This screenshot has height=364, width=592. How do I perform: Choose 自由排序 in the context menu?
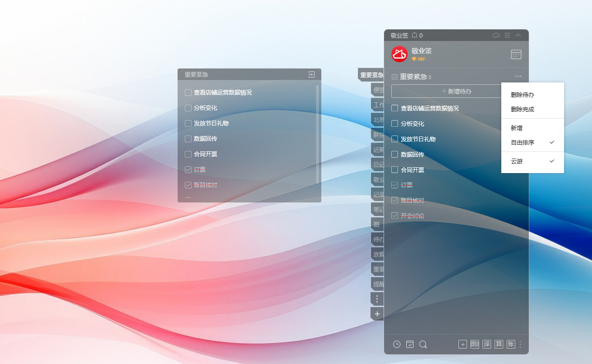pyautogui.click(x=523, y=143)
